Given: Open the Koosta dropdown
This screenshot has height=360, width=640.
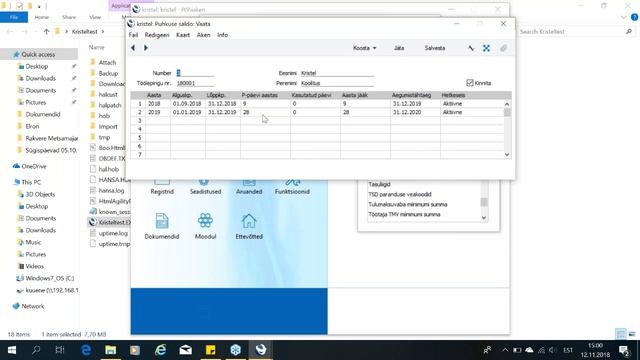Looking at the screenshot, I should tap(364, 48).
